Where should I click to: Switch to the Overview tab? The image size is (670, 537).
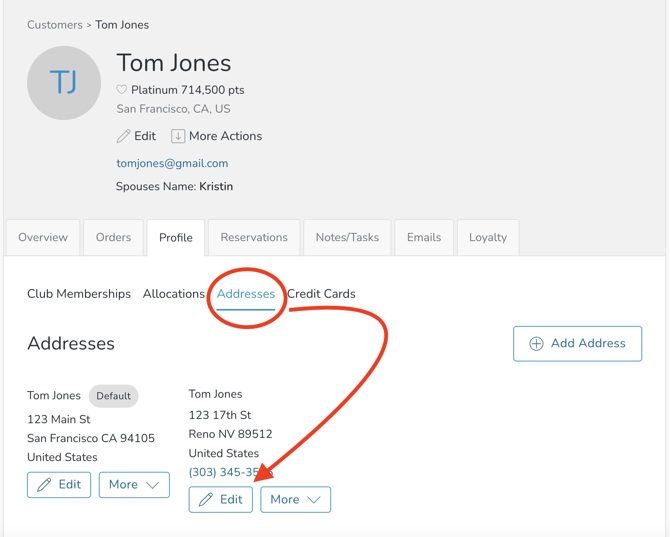coord(43,238)
